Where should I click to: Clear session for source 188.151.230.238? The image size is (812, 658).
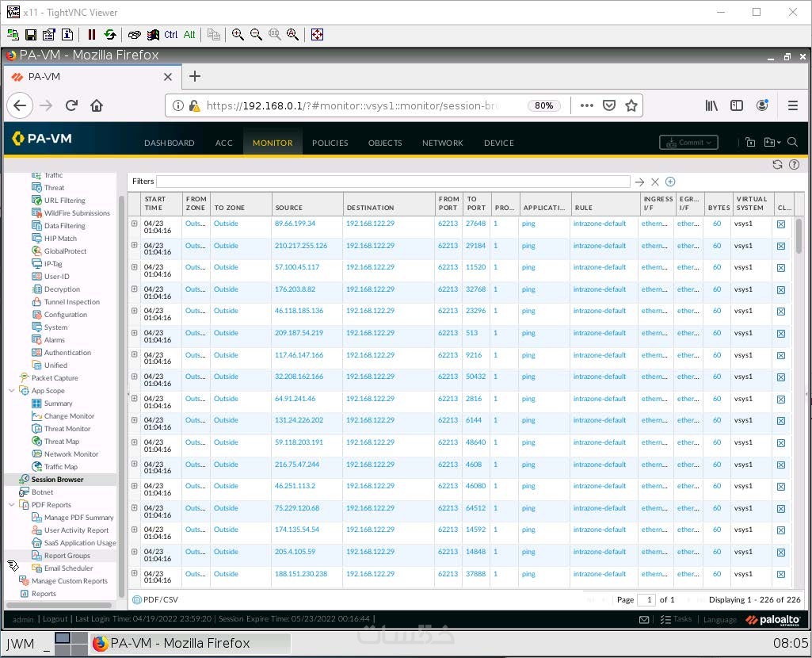coord(781,574)
